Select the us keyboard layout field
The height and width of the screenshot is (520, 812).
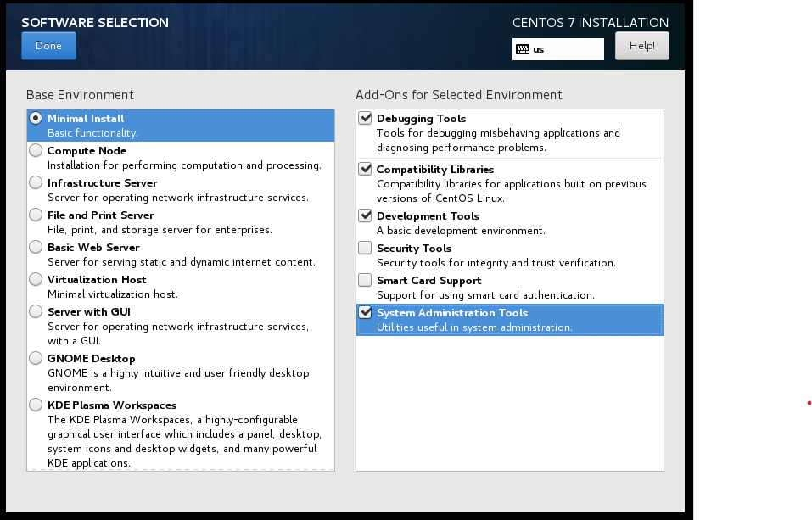[x=557, y=49]
